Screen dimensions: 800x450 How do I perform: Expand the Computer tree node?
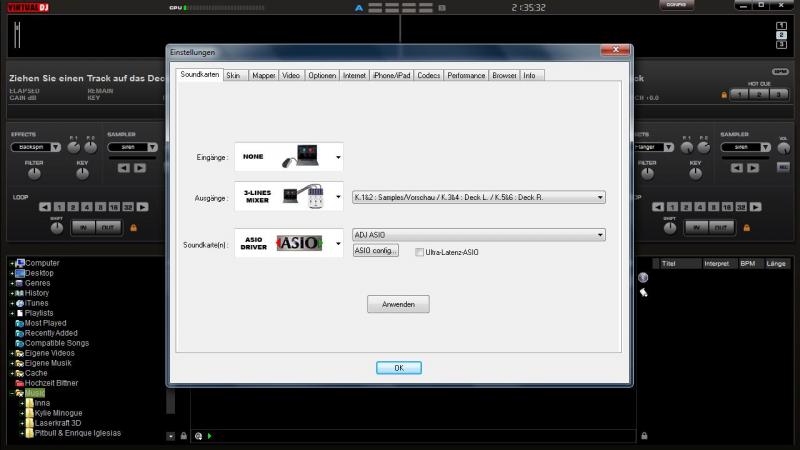12,263
